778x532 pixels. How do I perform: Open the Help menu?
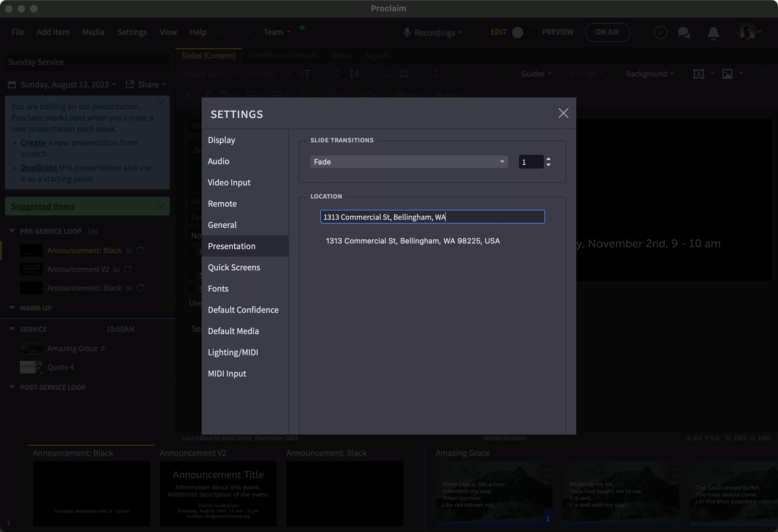coord(198,32)
